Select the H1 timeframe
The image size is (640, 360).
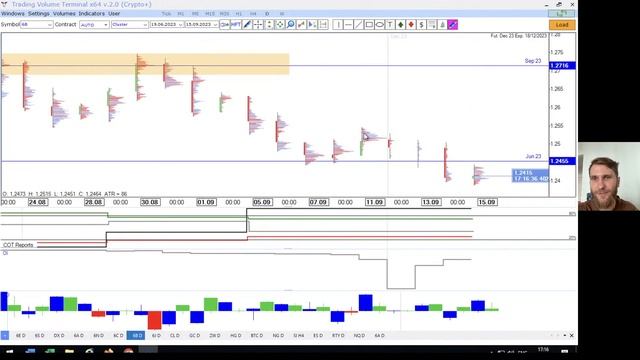239,14
